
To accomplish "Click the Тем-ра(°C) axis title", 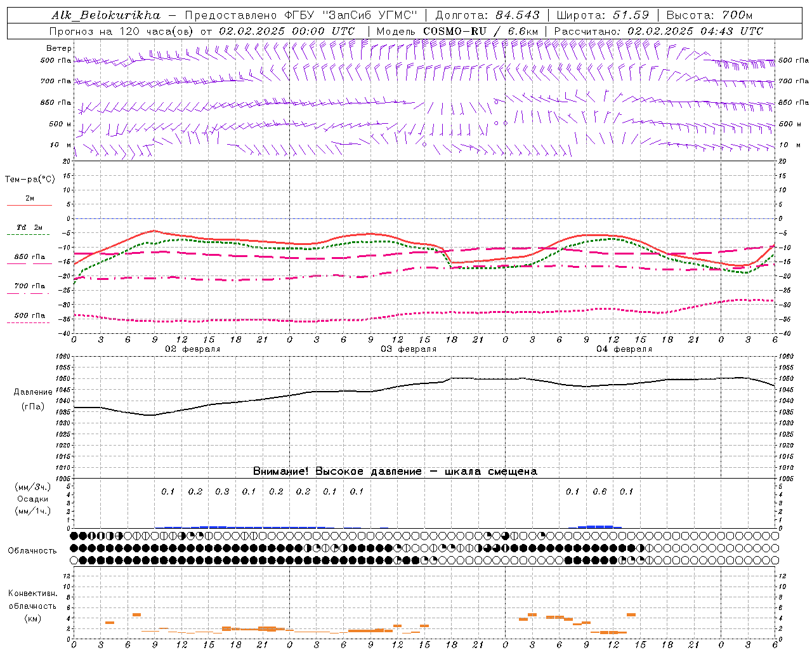I will point(30,180).
